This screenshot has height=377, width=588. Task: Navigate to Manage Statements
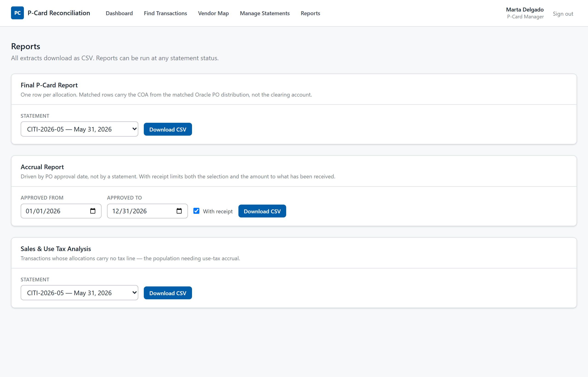point(265,13)
